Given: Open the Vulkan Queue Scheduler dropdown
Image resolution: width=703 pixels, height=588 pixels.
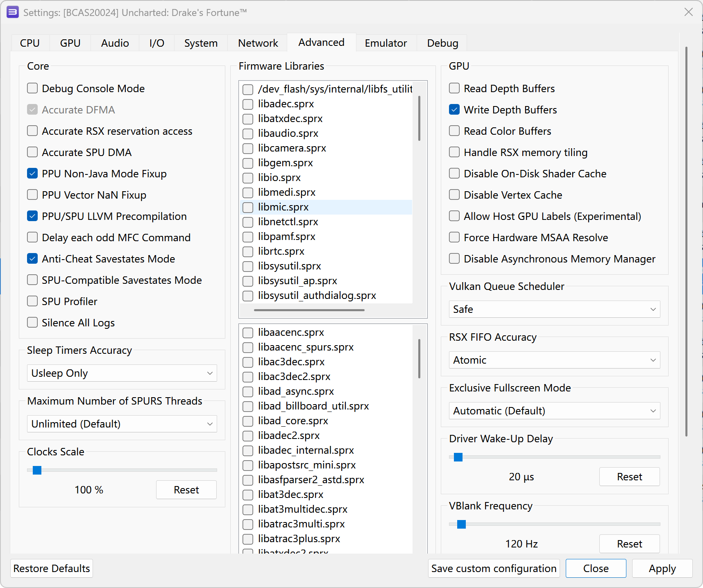Looking at the screenshot, I should (554, 309).
